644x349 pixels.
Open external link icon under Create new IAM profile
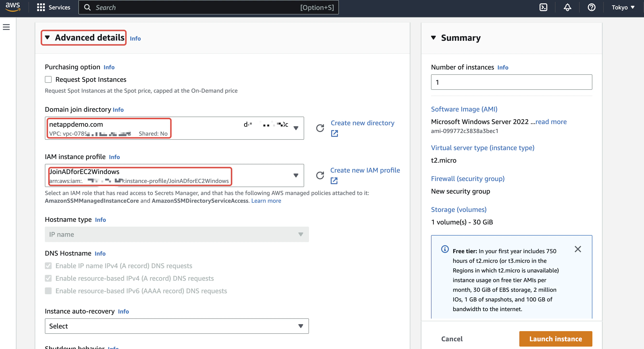[x=334, y=181]
